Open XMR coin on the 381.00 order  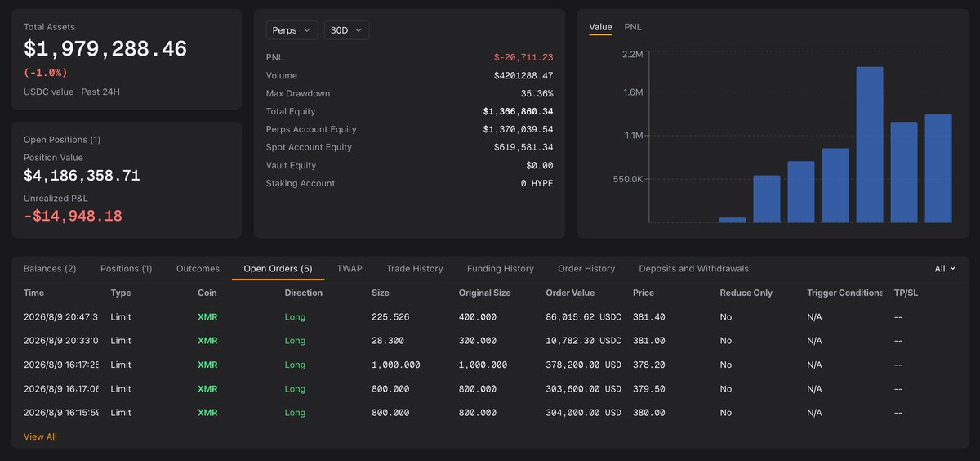coord(207,340)
